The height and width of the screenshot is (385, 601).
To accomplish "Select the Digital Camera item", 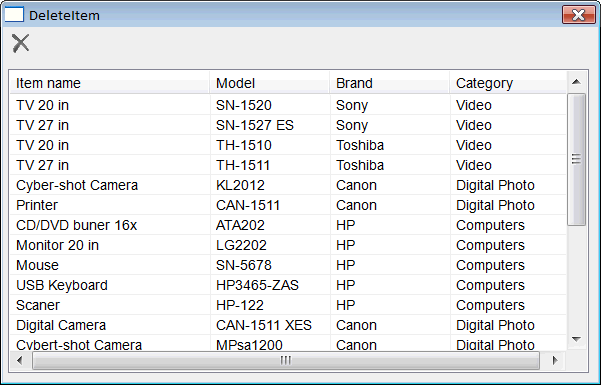I will pos(288,325).
